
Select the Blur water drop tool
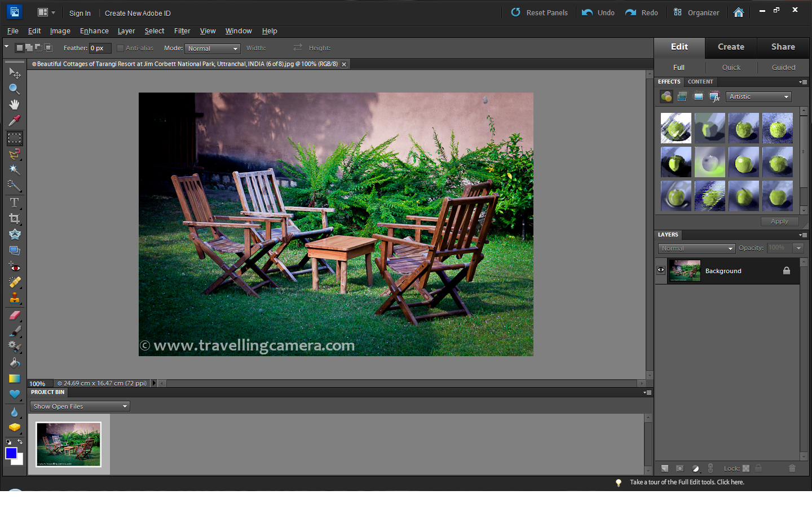tap(15, 413)
